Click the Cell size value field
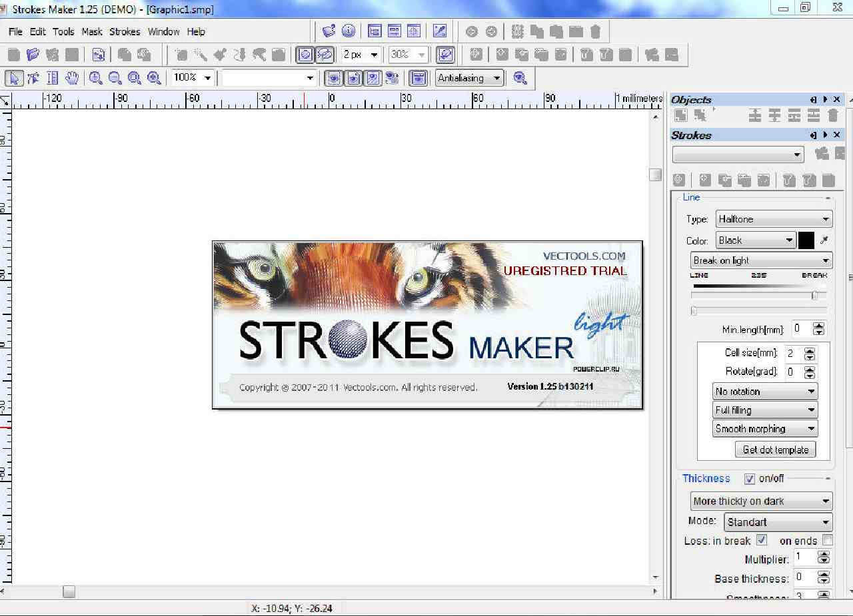The height and width of the screenshot is (616, 853). click(x=792, y=354)
